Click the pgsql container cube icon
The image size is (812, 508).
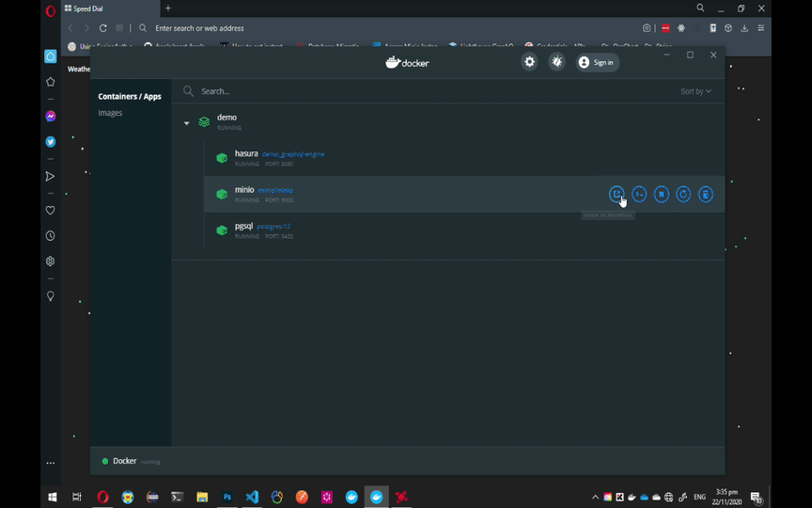[222, 230]
